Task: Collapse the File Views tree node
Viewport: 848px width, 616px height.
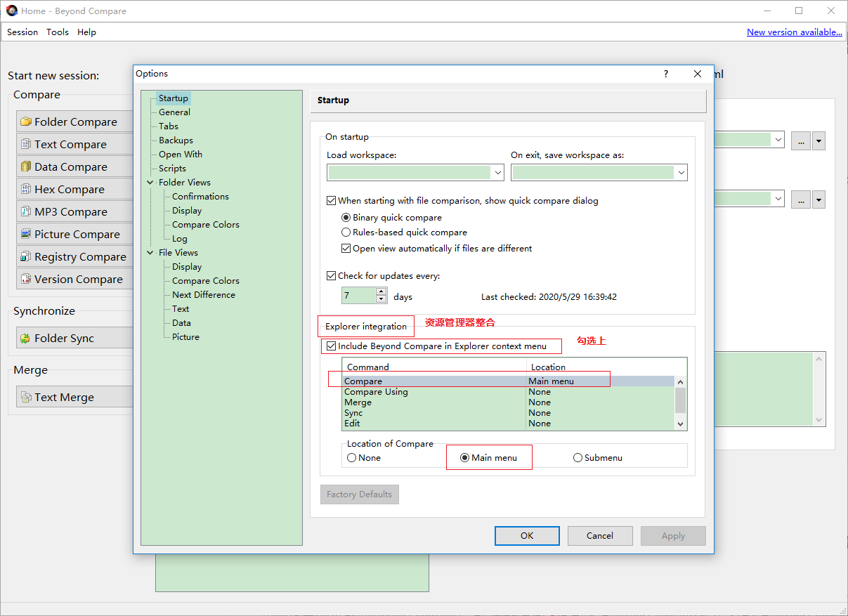Action: (x=150, y=253)
